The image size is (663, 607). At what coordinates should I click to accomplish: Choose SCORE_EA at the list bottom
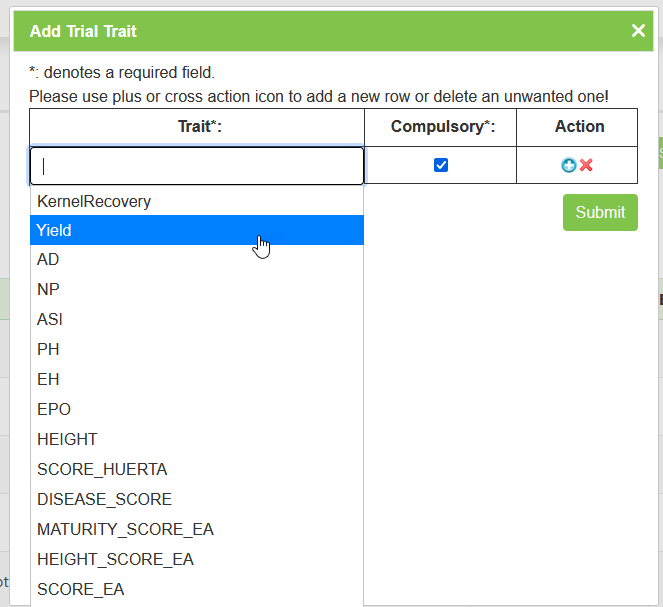point(80,589)
